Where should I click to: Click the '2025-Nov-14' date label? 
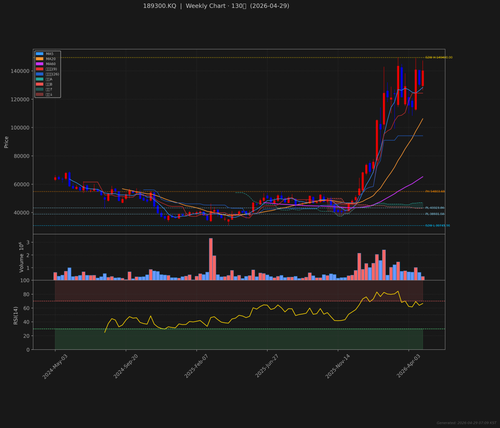click(x=338, y=366)
